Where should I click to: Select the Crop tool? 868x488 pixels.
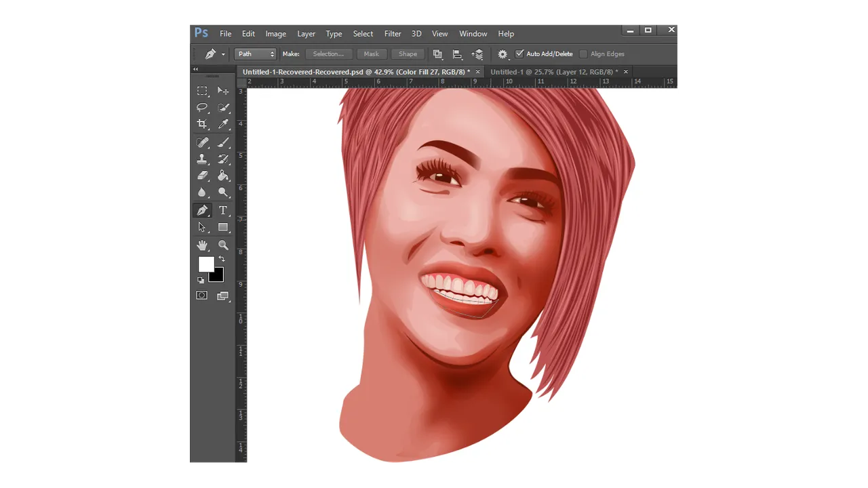202,124
